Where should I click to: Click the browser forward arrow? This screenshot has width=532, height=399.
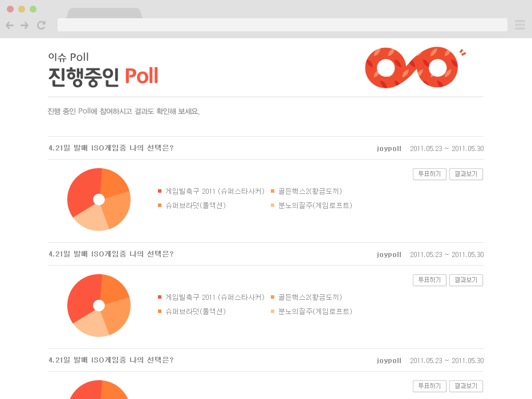(x=25, y=25)
